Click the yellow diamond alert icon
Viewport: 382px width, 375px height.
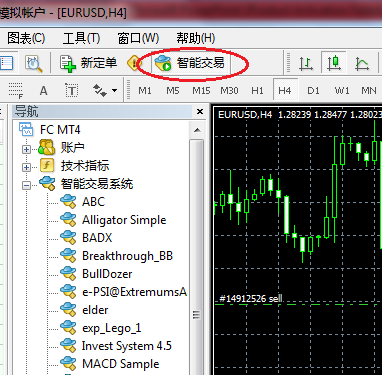pyautogui.click(x=134, y=63)
